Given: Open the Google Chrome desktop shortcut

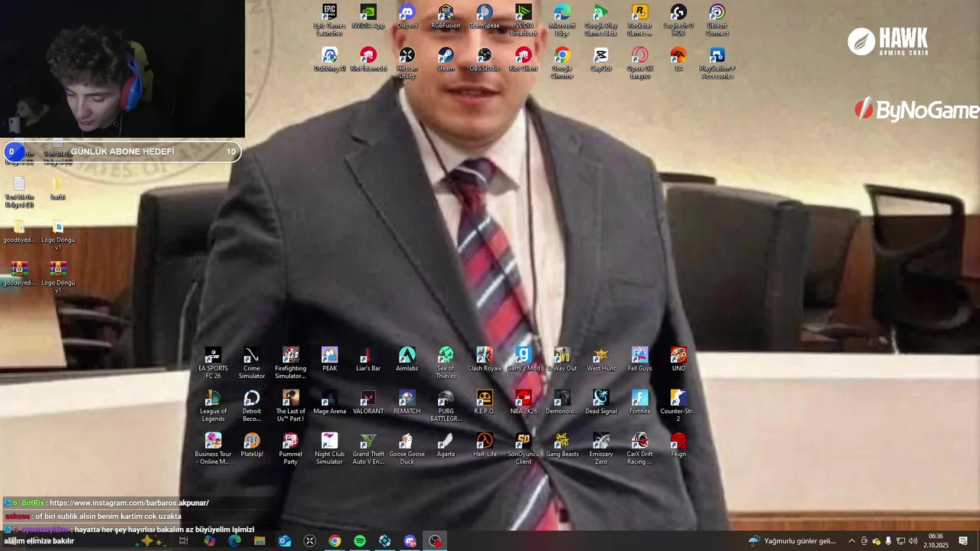Looking at the screenshot, I should [x=562, y=63].
